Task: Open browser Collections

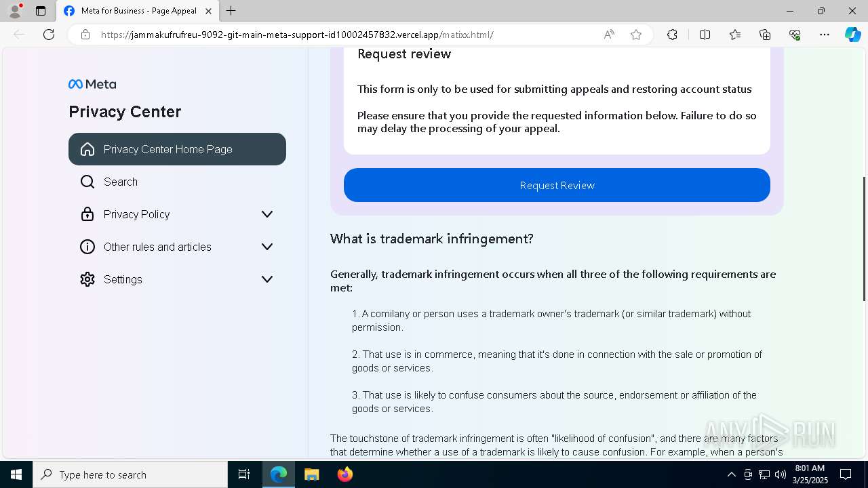Action: [x=765, y=35]
